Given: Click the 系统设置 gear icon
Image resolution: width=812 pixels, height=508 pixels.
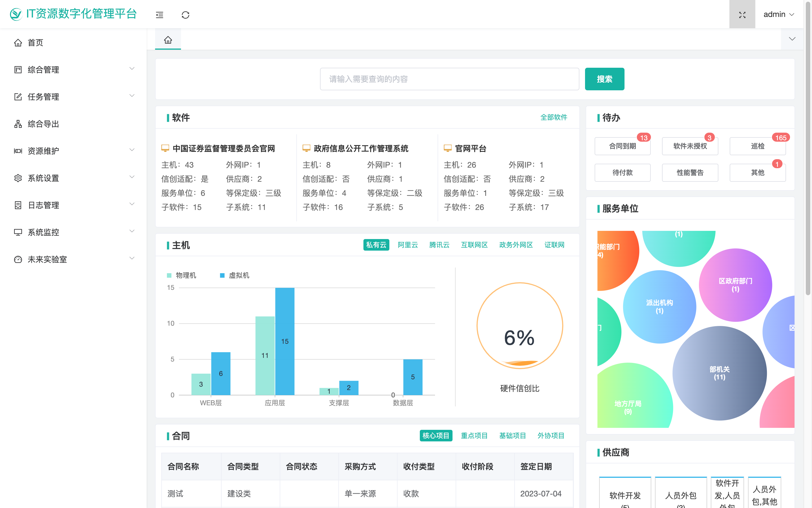Looking at the screenshot, I should pyautogui.click(x=18, y=178).
